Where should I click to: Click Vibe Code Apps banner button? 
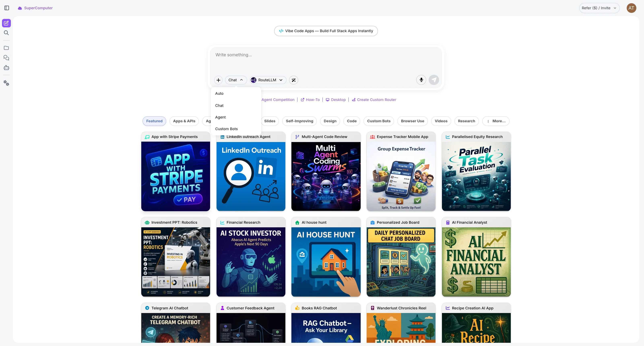click(326, 31)
